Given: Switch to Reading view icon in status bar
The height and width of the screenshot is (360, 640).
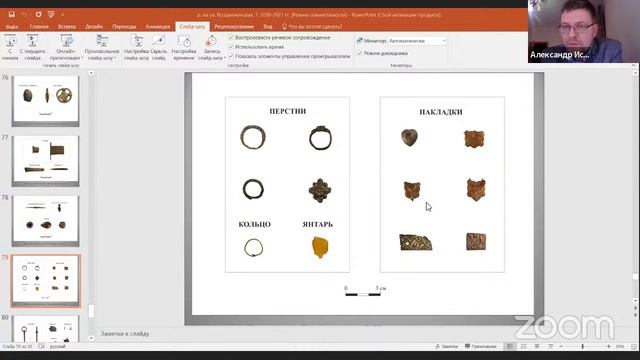Looking at the screenshot, I should [537, 346].
